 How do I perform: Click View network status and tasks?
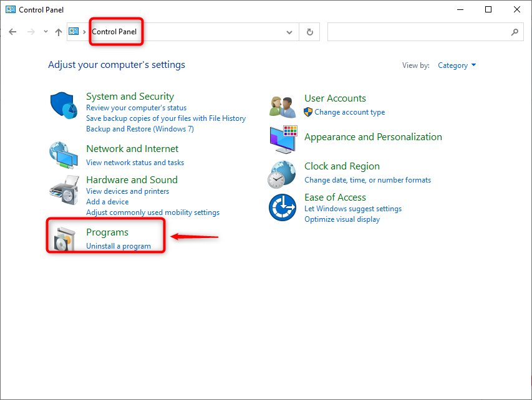coord(135,163)
